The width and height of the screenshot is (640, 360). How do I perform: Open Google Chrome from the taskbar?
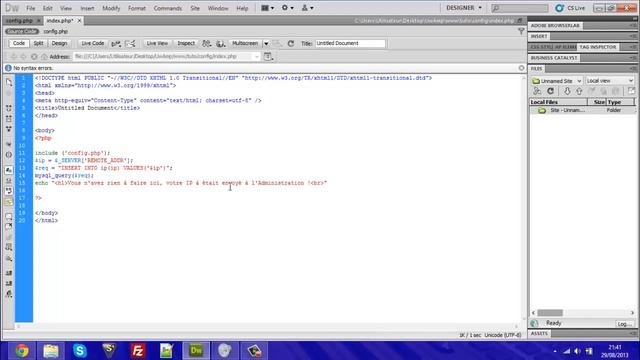pyautogui.click(x=22, y=351)
